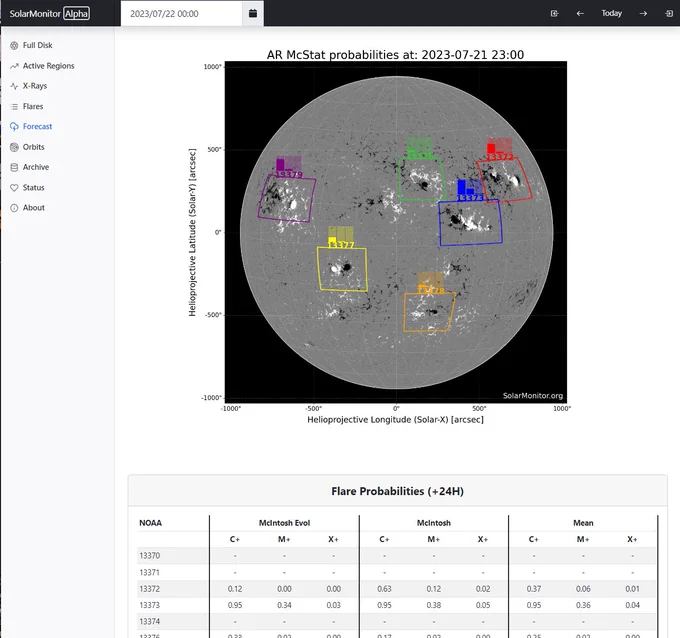This screenshot has height=638, width=680.
Task: Click the McIntosh Evol column header
Action: coord(284,523)
